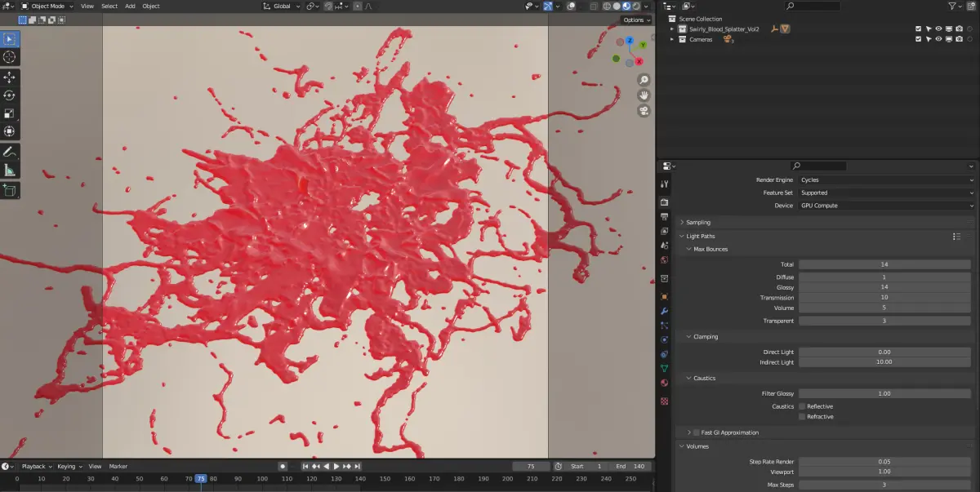Open the View Layer properties tab
Image resolution: width=980 pixels, height=492 pixels.
(x=664, y=231)
